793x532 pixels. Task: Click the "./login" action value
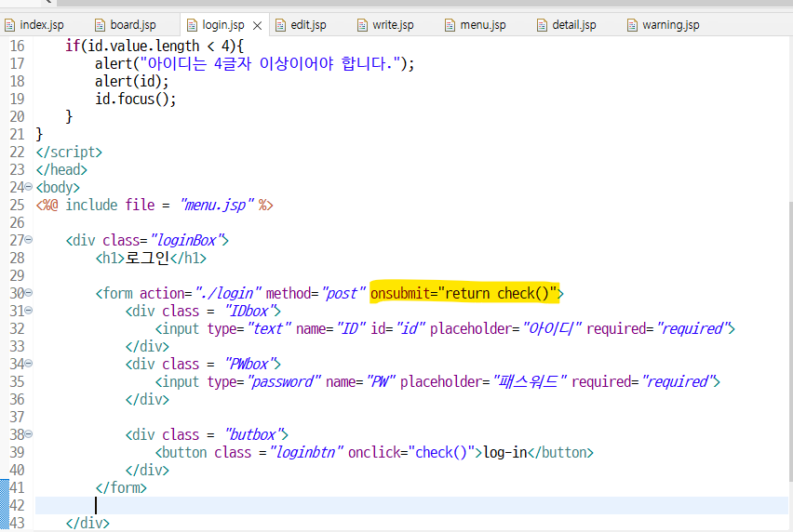coord(228,293)
